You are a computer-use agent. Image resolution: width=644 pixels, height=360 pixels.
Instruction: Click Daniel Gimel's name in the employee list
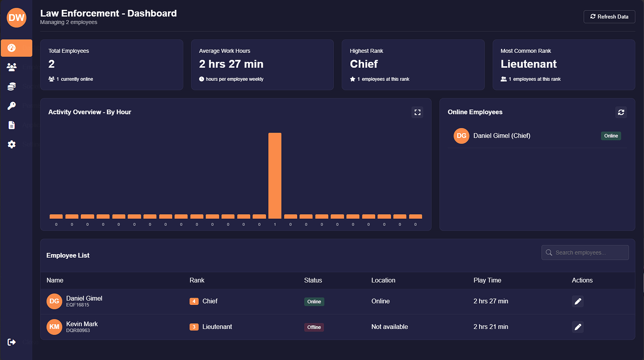pyautogui.click(x=84, y=298)
